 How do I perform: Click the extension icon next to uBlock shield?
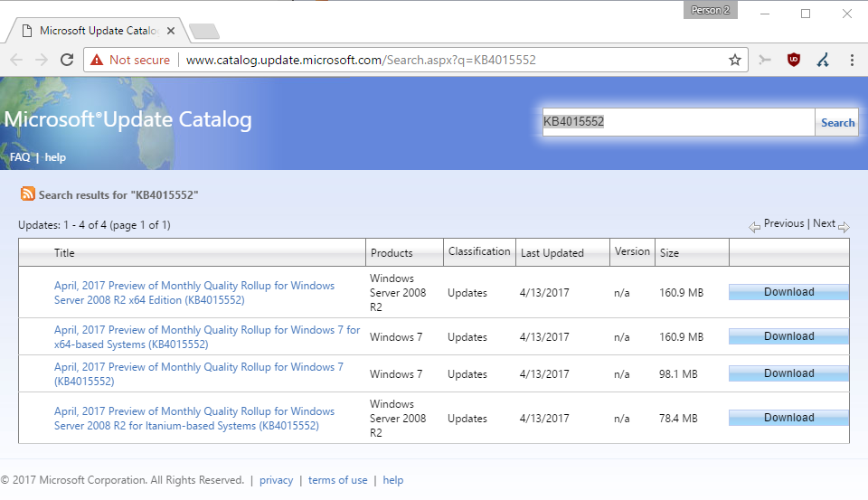(823, 60)
